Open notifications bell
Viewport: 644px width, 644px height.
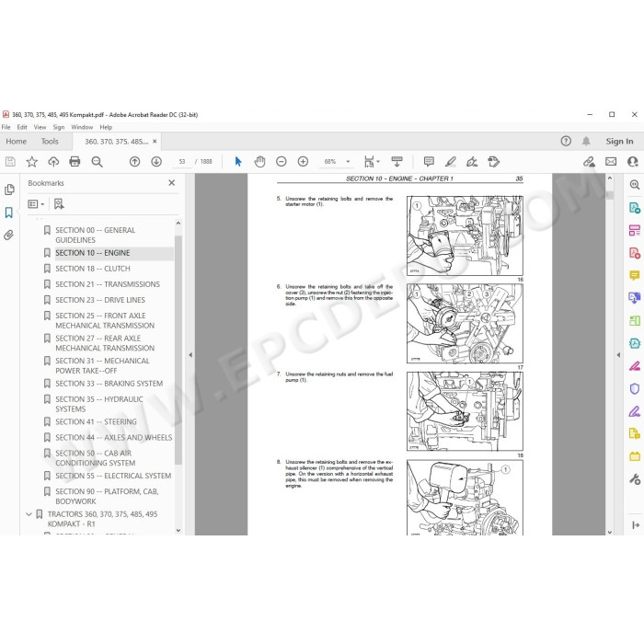pos(586,142)
